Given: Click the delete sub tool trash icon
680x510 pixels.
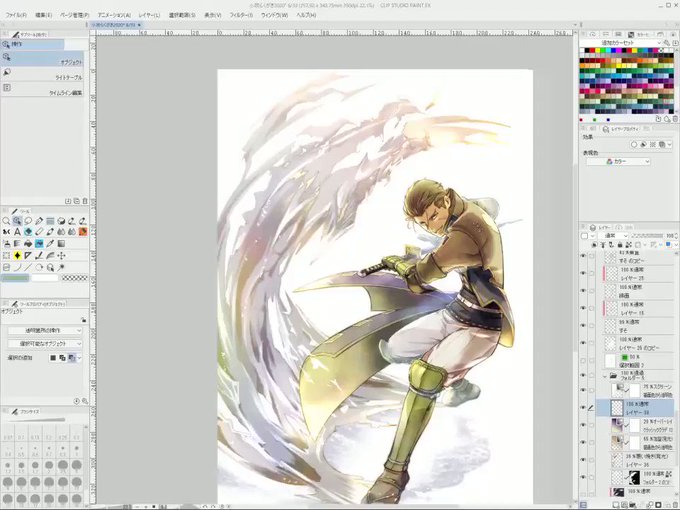Looking at the screenshot, I should pyautogui.click(x=85, y=201).
